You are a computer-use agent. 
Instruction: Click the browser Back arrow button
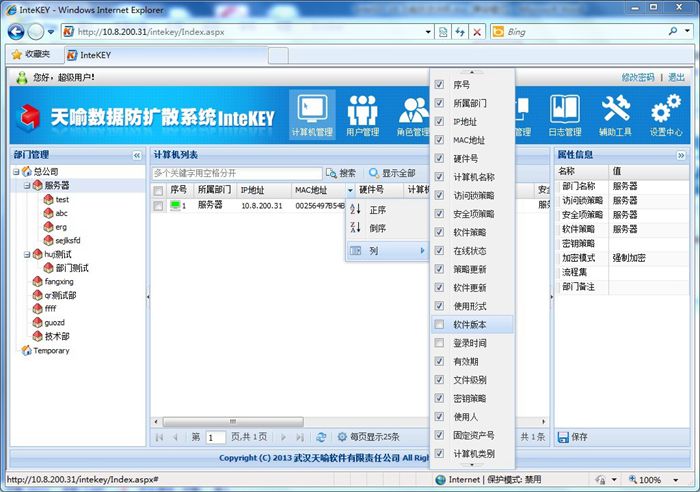(16, 32)
